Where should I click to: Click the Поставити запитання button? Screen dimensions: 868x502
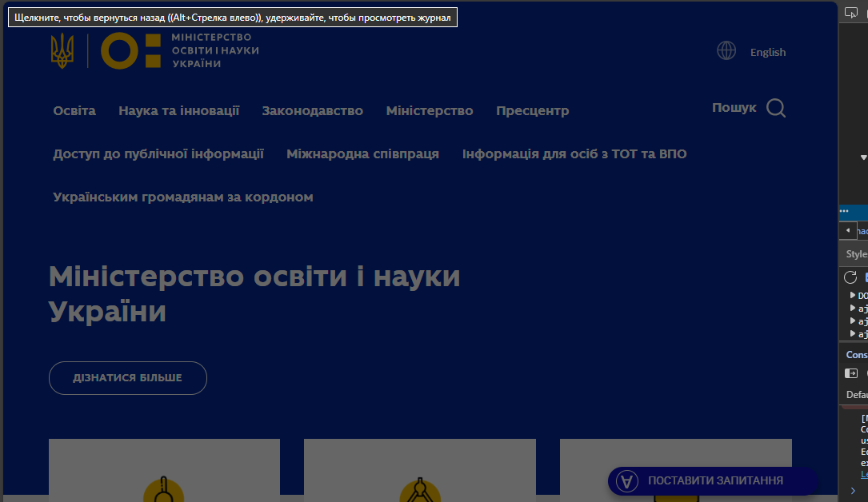point(713,480)
